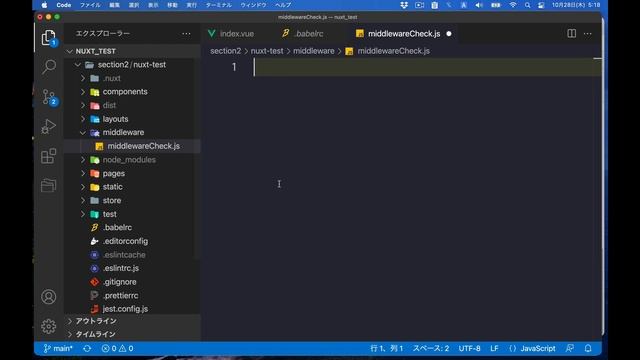Expand the node_modules folder
This screenshot has height=360, width=640.
point(83,160)
